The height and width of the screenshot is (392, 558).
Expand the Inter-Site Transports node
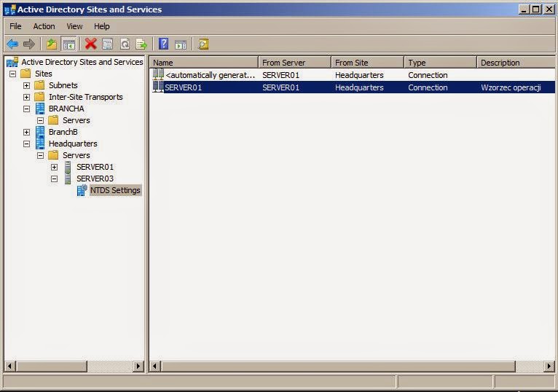(27, 97)
